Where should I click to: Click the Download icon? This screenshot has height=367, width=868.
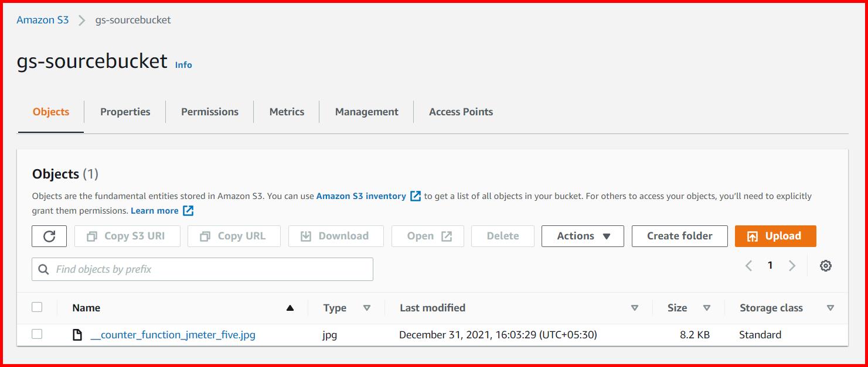tap(305, 236)
